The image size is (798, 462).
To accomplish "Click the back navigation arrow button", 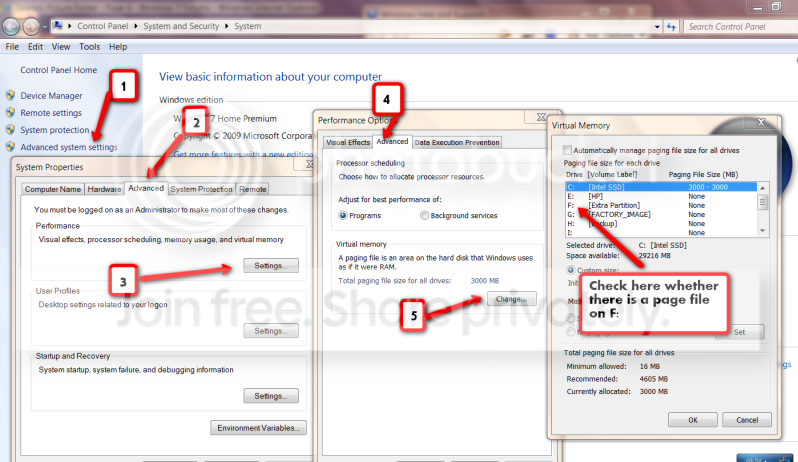I will pyautogui.click(x=11, y=26).
